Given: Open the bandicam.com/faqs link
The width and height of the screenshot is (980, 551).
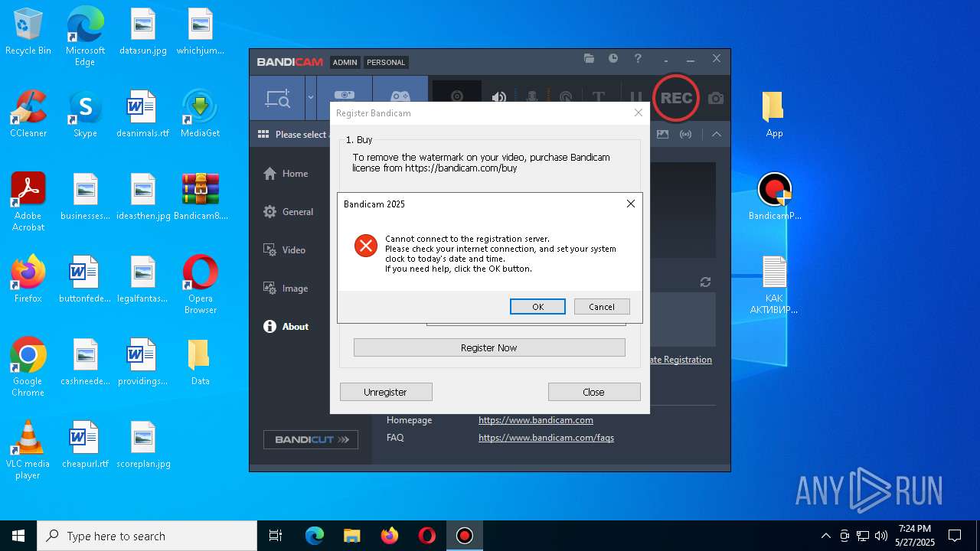Looking at the screenshot, I should coord(546,438).
